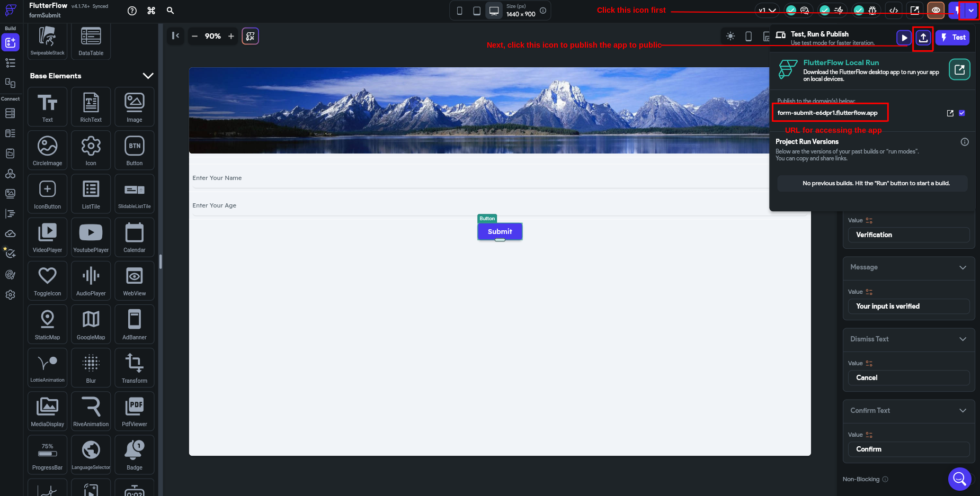Viewport: 980px width, 496px height.
Task: Open the developer code view icon
Action: pyautogui.click(x=894, y=10)
